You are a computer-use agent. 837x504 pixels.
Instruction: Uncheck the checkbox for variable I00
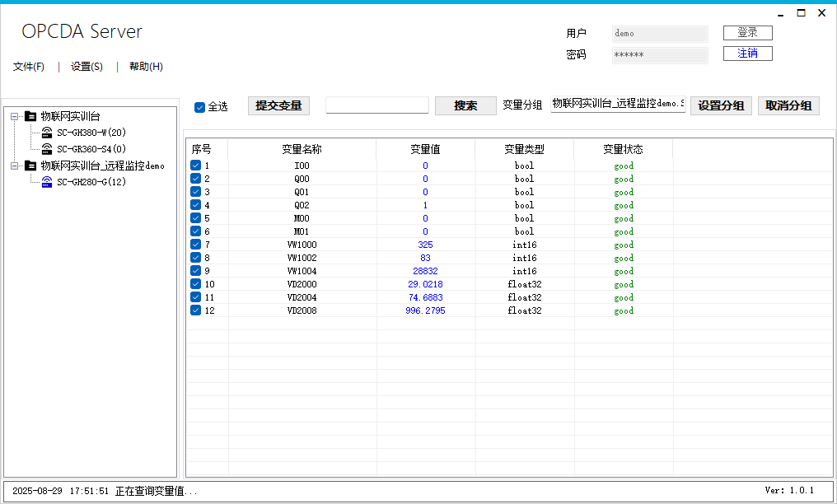click(196, 166)
